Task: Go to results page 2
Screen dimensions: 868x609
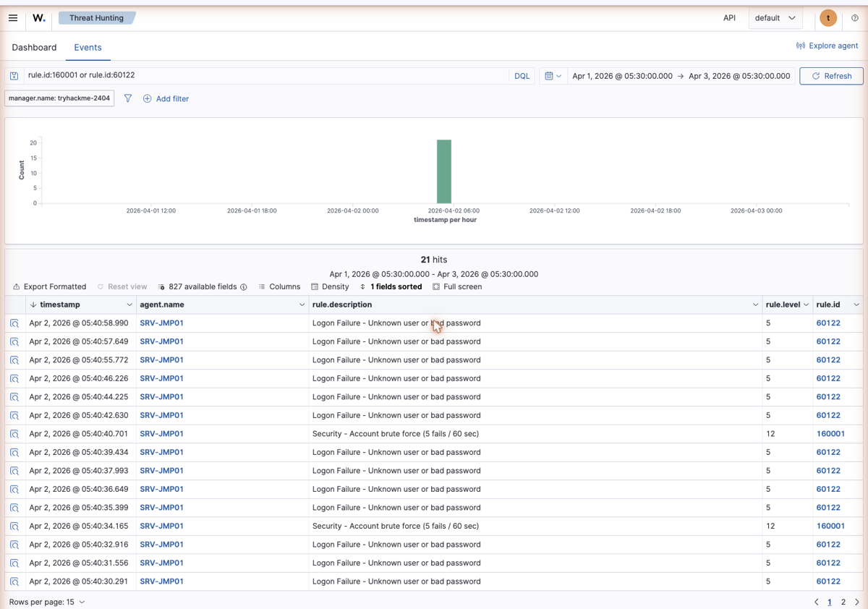Action: coord(843,602)
